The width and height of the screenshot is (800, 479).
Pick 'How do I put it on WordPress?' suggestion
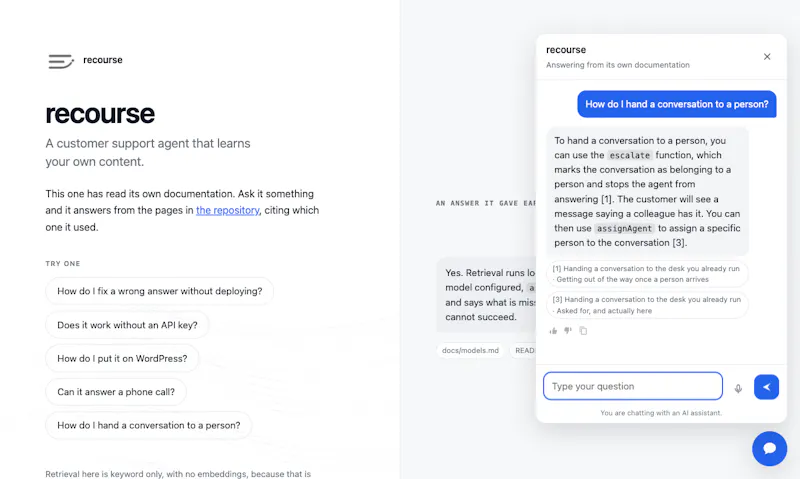[x=122, y=359]
